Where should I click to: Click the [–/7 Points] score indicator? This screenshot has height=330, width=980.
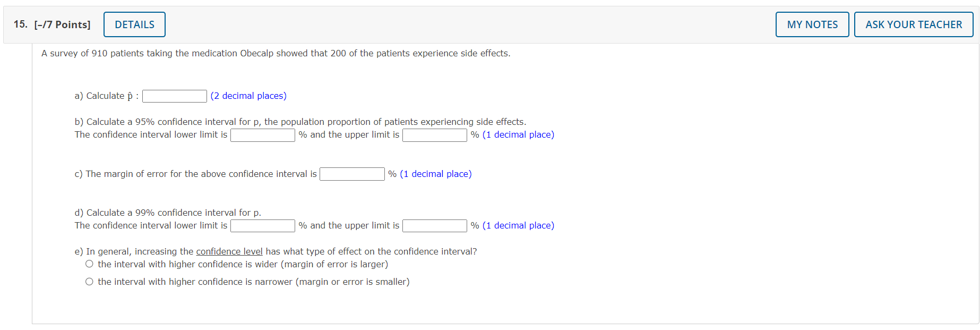(x=63, y=24)
